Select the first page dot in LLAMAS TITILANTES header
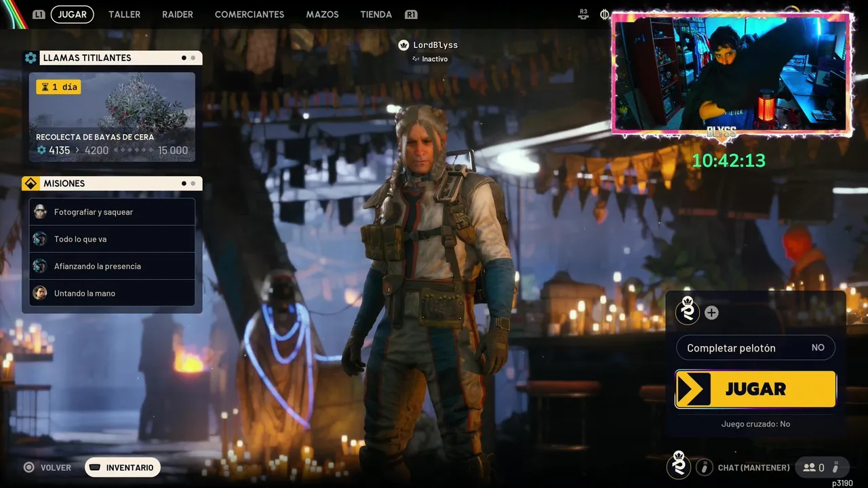This screenshot has width=868, height=488. pos(184,58)
